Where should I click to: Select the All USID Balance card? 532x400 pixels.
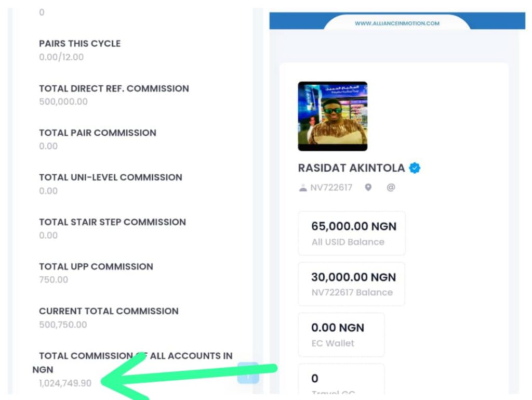pos(352,233)
